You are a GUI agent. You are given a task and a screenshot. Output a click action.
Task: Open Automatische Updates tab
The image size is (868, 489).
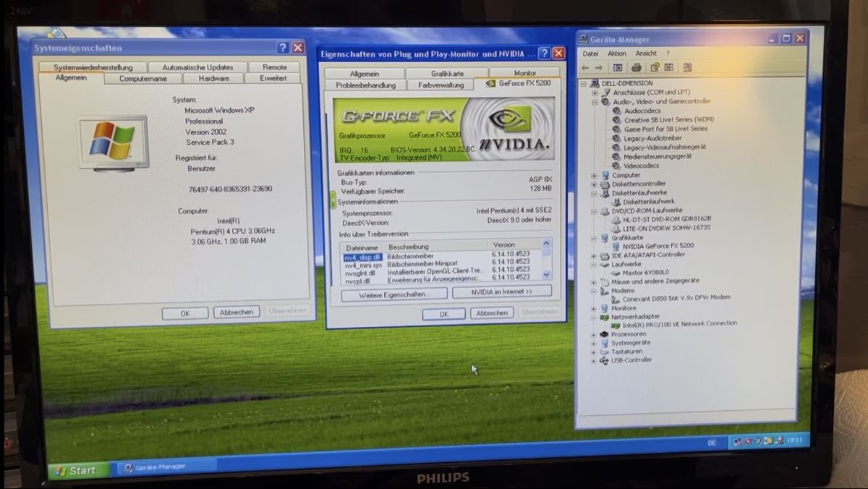click(197, 67)
